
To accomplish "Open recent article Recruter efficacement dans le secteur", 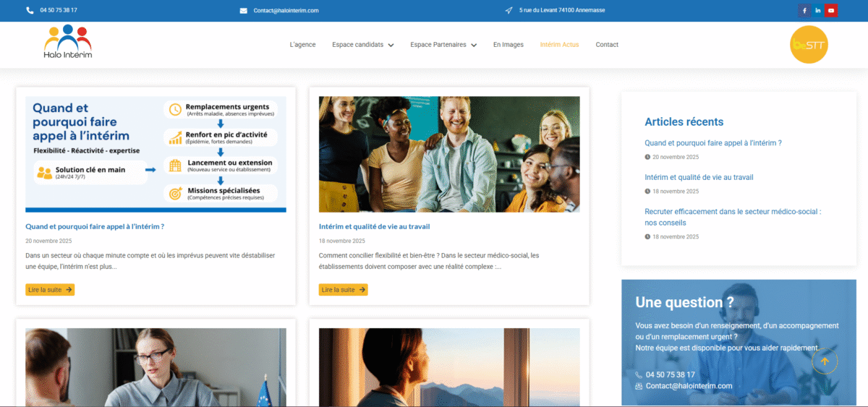I will [733, 217].
